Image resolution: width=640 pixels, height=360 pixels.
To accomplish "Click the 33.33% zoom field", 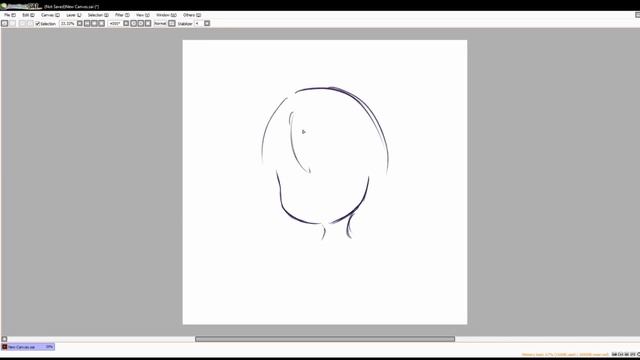I will (67, 24).
